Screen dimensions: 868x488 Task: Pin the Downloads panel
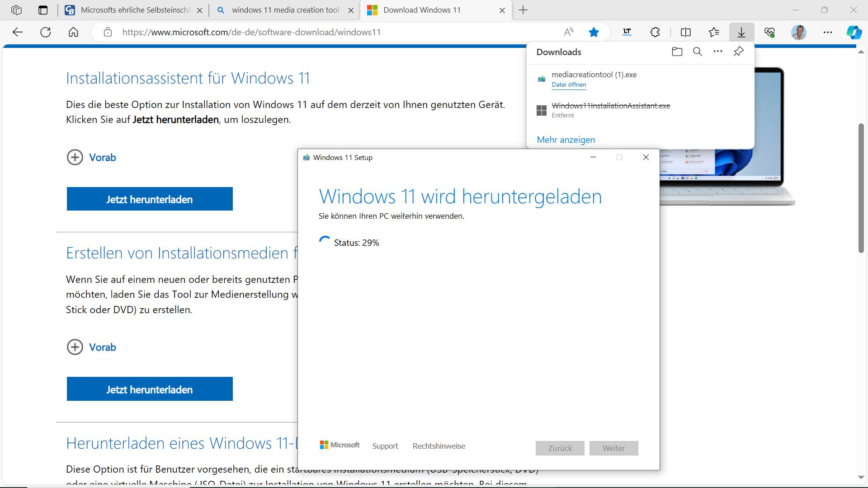(738, 52)
